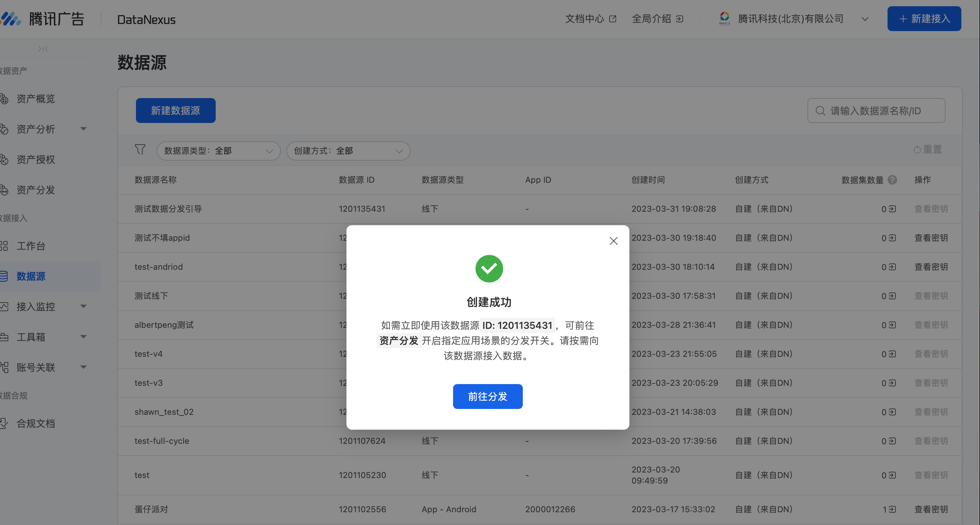980x525 pixels.
Task: Click the 数据源 database icon
Action: tap(4, 276)
